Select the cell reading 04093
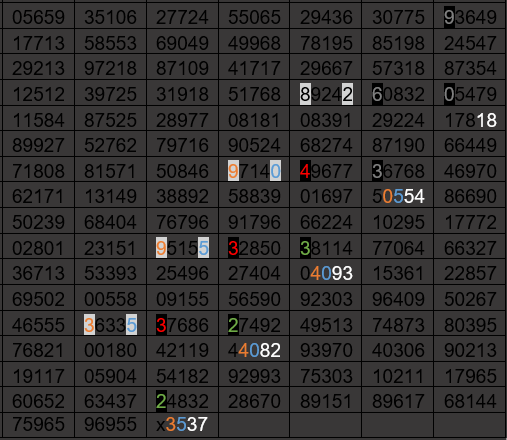The image size is (507, 440). pyautogui.click(x=326, y=273)
